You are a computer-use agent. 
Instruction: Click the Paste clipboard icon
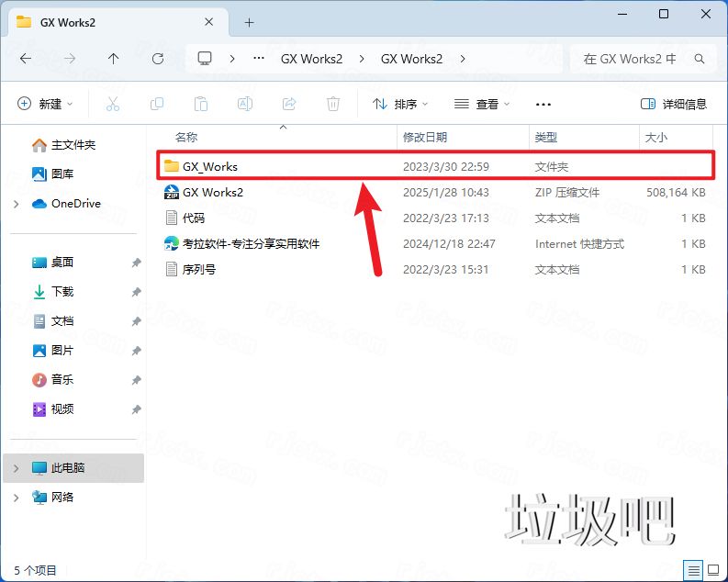click(x=200, y=104)
